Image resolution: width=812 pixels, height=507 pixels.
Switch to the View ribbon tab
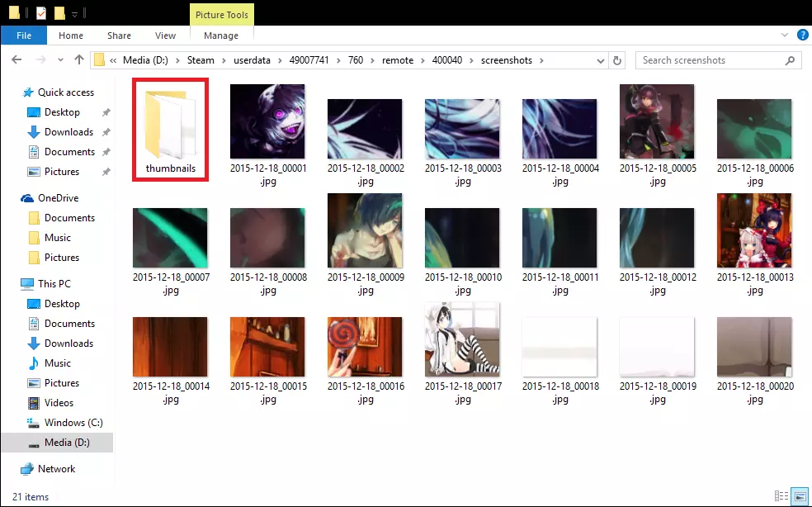[165, 36]
